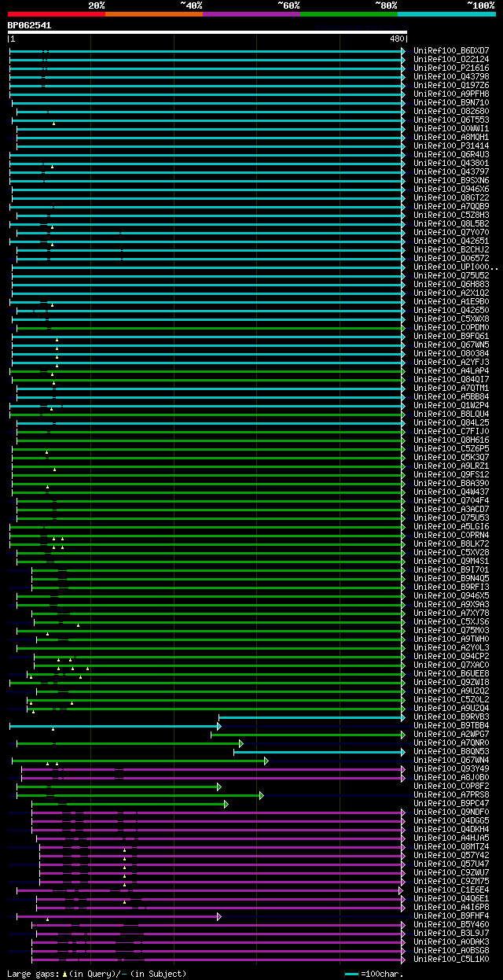Viewport: 503px width, 980px height.
Task: Click label UniRef100_Q80384
Action: point(453,353)
